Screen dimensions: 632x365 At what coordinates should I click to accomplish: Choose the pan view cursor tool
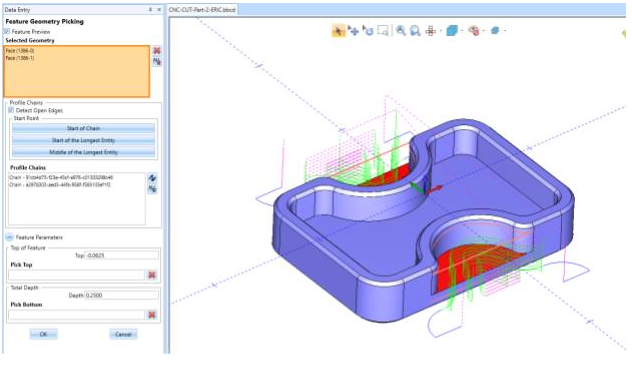coord(353,31)
